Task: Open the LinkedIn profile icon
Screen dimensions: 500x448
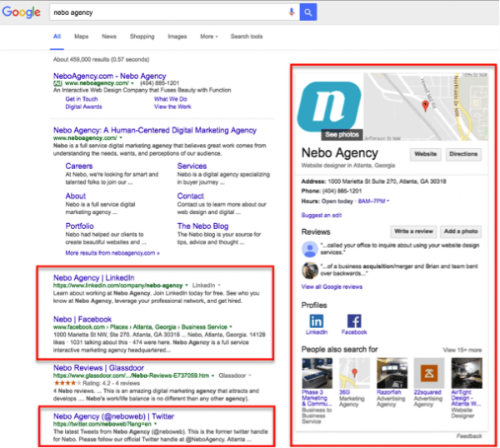Action: (x=317, y=321)
